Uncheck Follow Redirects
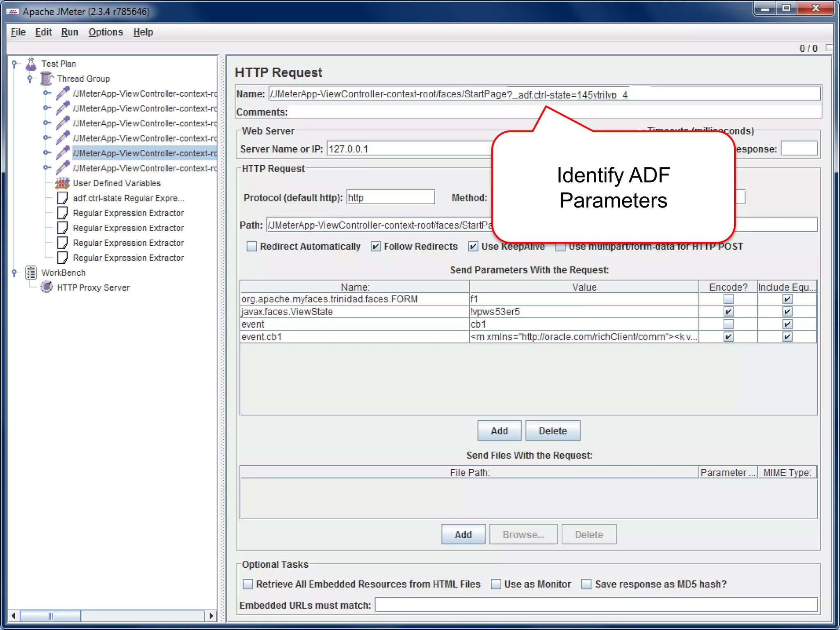The image size is (840, 630). tap(376, 247)
